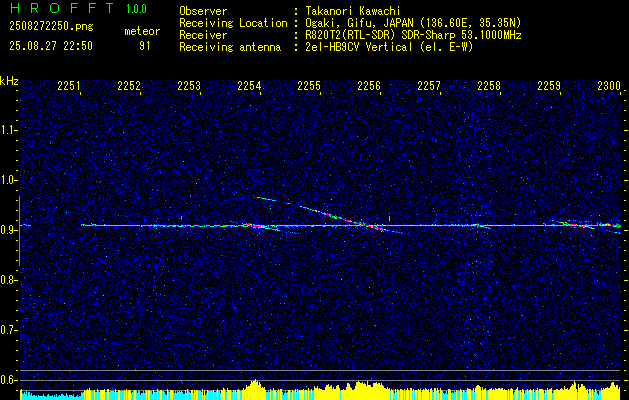Click the 2254 time marker
Screen dimensions: 629x400
[249, 85]
